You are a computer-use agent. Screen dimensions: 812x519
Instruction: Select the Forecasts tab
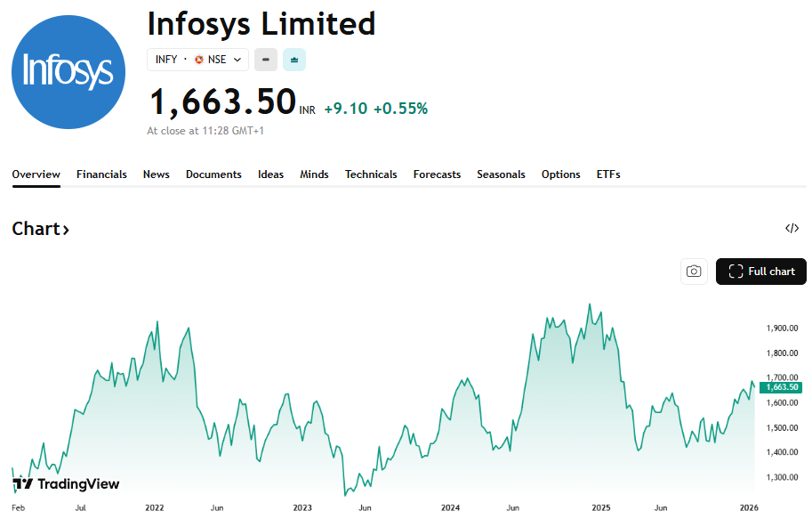[x=437, y=174]
